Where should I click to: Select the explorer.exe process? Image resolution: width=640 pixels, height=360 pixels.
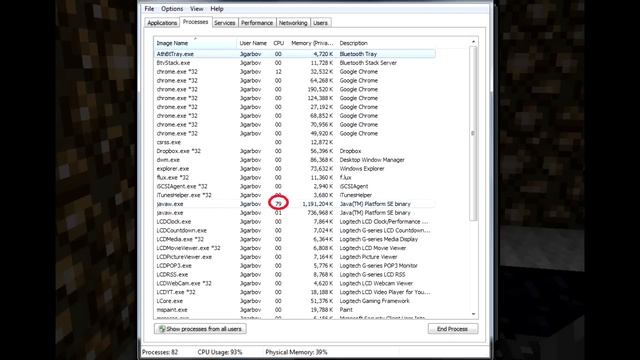294,169
